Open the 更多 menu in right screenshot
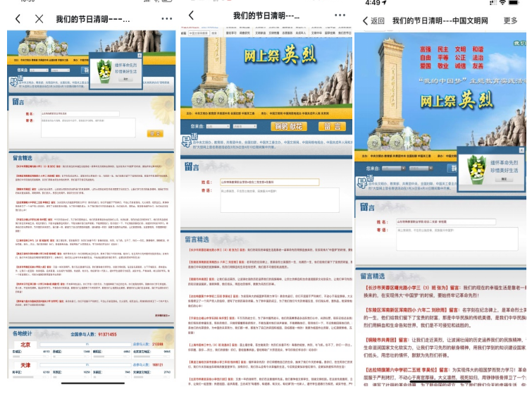The height and width of the screenshot is (394, 532). (510, 20)
